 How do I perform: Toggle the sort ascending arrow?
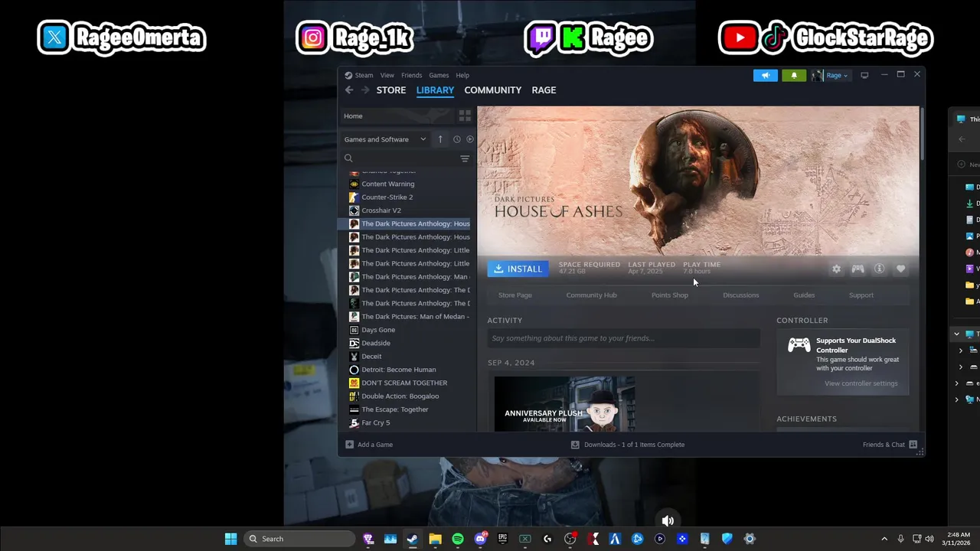[x=440, y=139]
